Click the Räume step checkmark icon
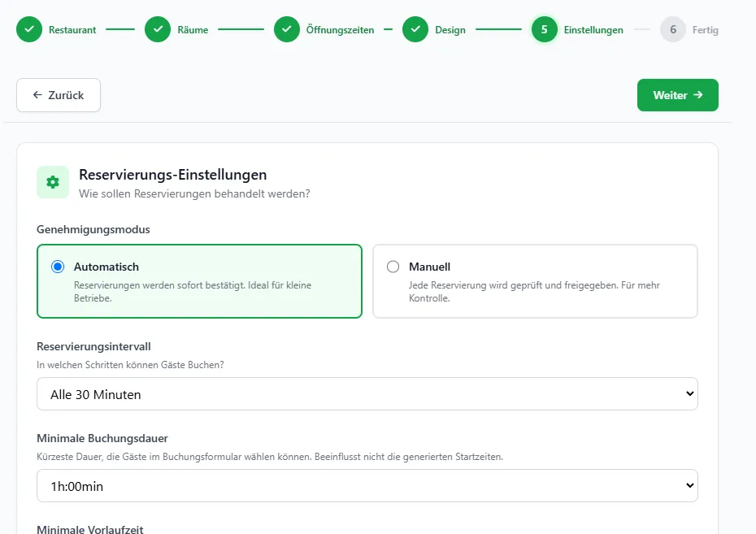 (x=158, y=29)
